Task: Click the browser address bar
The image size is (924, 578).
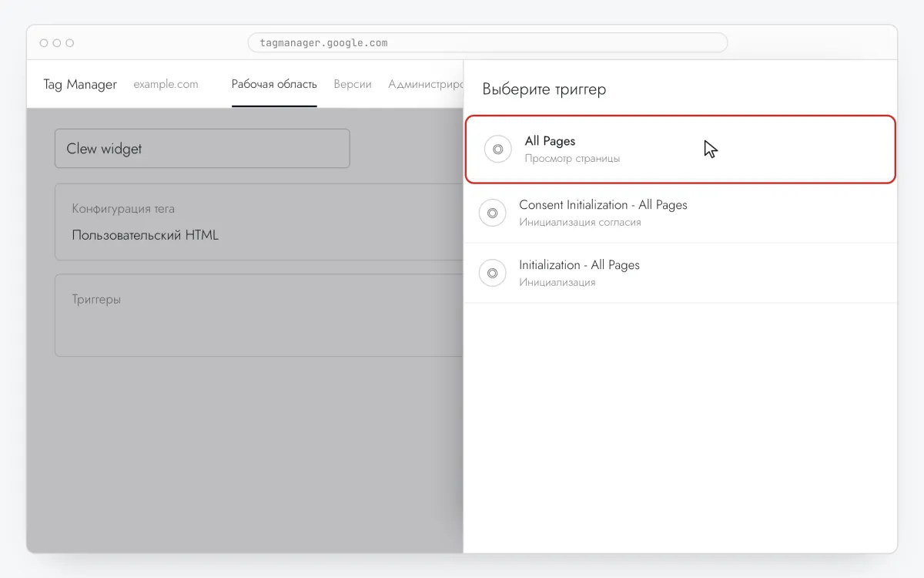Action: 487,42
